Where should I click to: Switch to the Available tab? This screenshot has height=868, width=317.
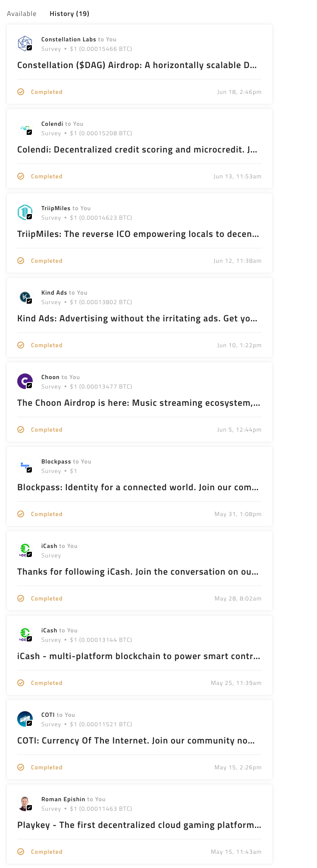coord(22,14)
